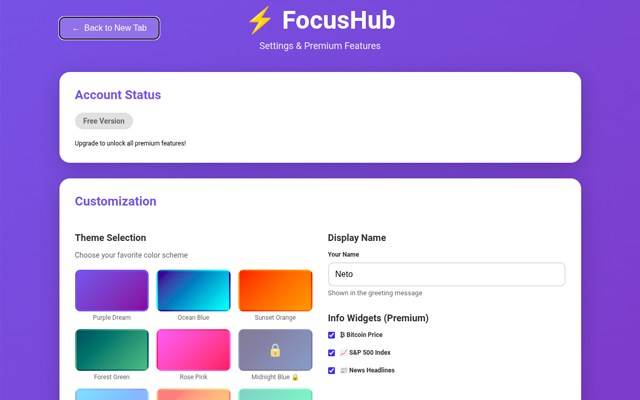Click the 'Sunset Orange' label text
Image resolution: width=640 pixels, height=400 pixels.
click(276, 318)
